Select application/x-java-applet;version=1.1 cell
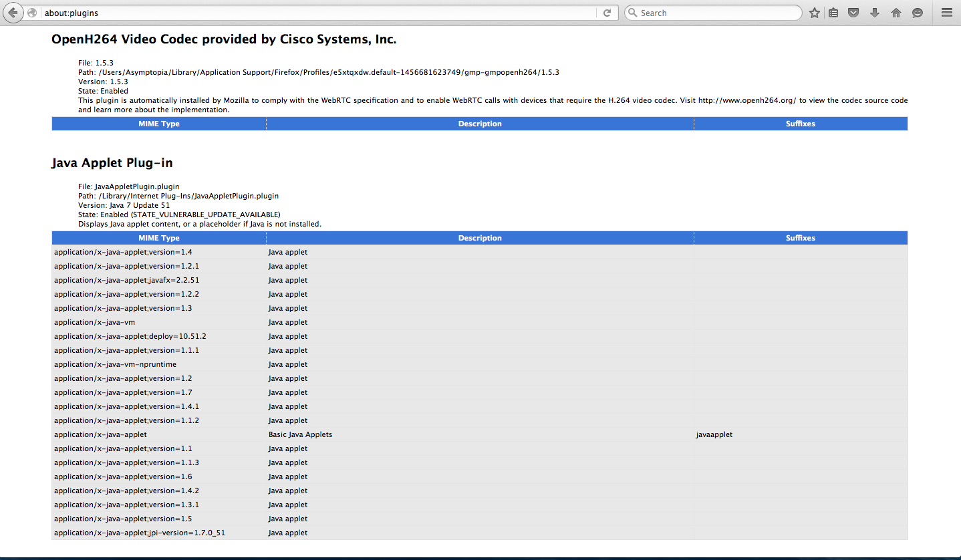Viewport: 961px width, 560px height. [x=159, y=448]
